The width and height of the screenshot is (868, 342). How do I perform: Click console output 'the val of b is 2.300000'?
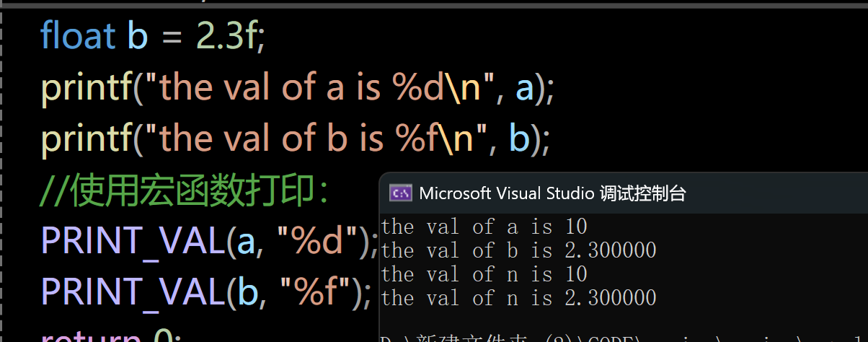518,250
